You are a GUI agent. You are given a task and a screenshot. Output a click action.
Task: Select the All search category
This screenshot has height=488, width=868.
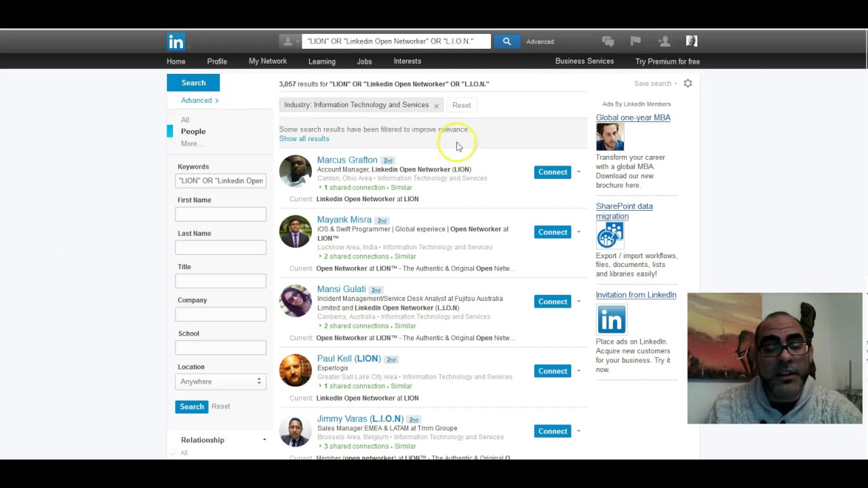click(x=185, y=120)
